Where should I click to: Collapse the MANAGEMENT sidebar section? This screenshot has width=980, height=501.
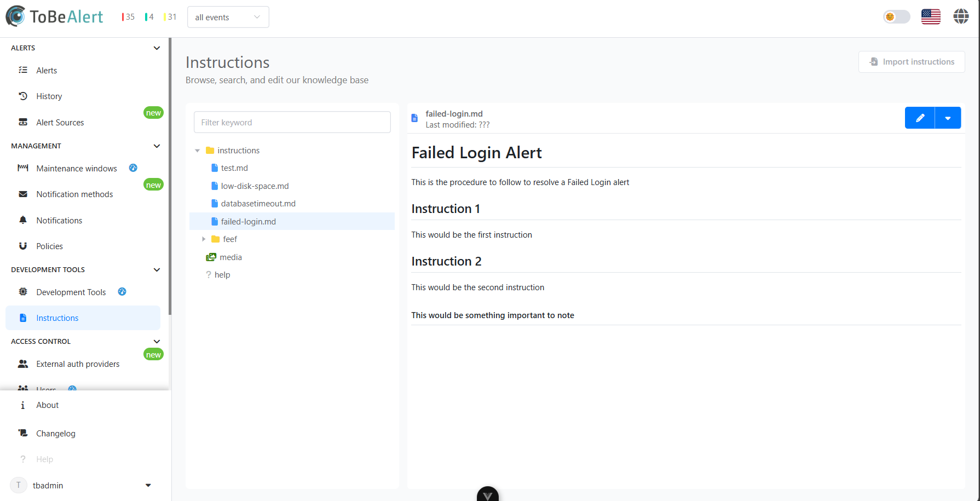coord(157,146)
